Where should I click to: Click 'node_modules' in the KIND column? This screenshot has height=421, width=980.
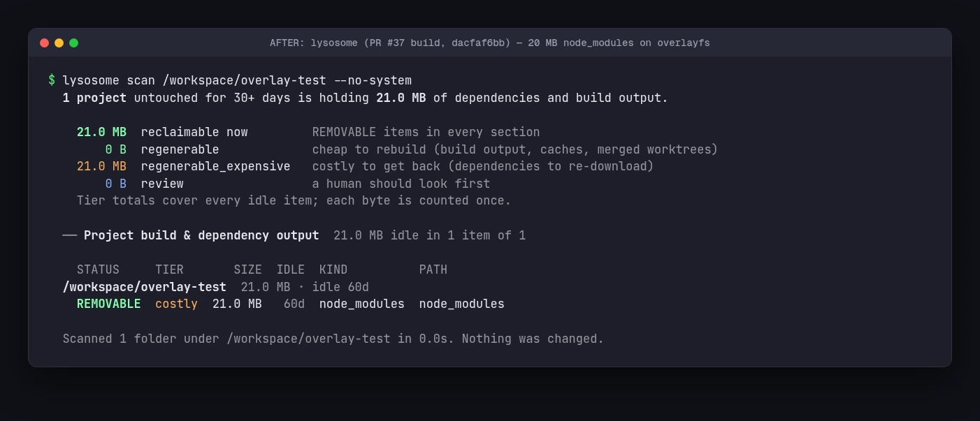tap(362, 304)
